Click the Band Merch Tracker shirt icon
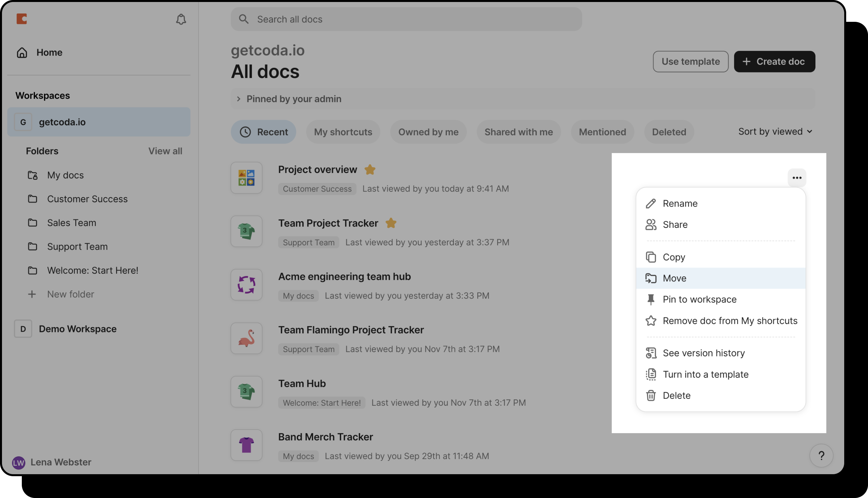The image size is (868, 498). pos(246,445)
